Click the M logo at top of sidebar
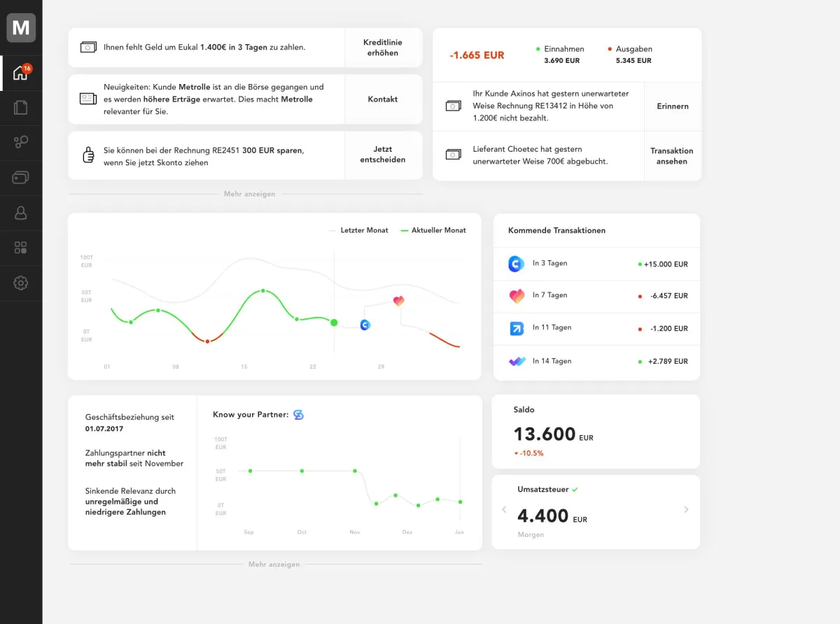Image resolution: width=840 pixels, height=624 pixels. pos(21,28)
